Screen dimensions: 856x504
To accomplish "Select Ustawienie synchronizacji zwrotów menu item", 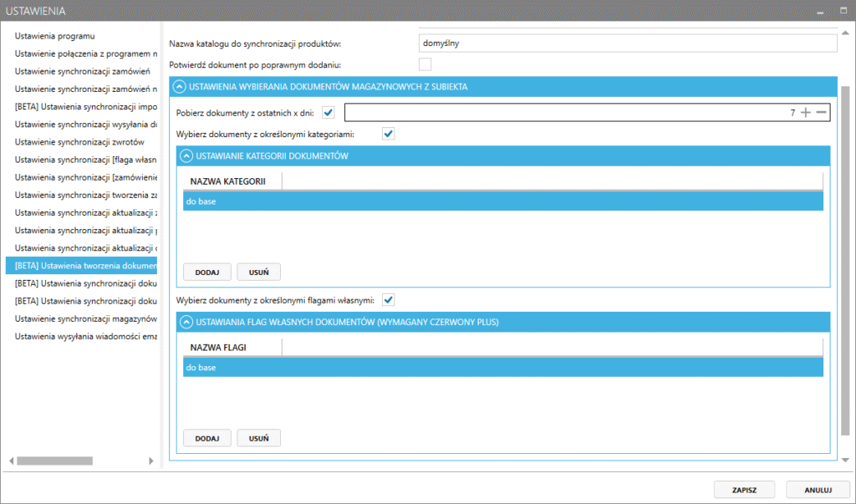I will click(x=74, y=142).
